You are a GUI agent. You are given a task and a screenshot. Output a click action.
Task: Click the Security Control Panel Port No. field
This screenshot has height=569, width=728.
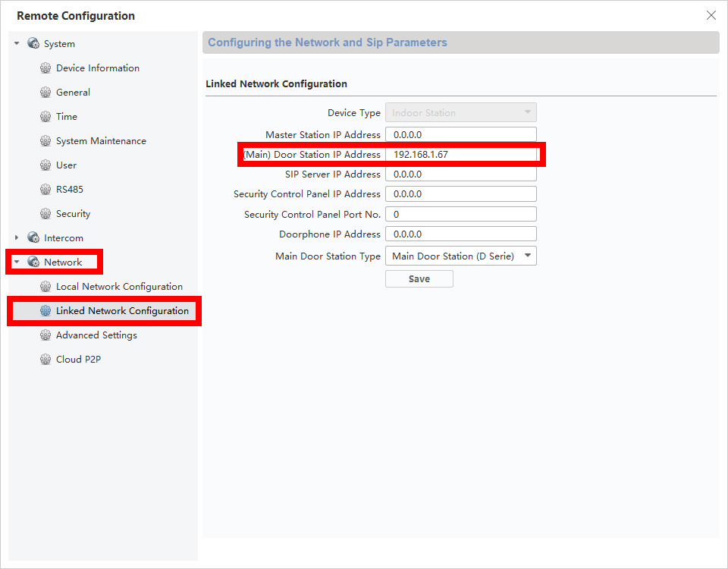tap(460, 215)
